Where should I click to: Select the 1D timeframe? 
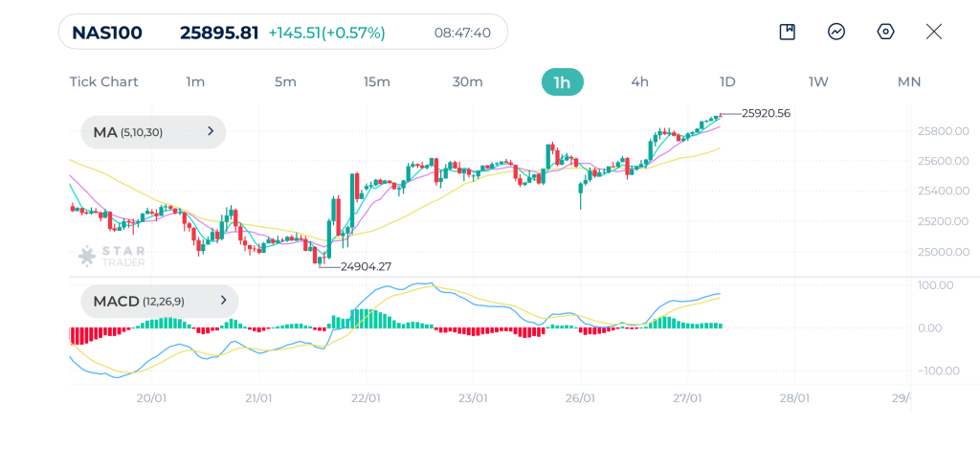(x=727, y=82)
